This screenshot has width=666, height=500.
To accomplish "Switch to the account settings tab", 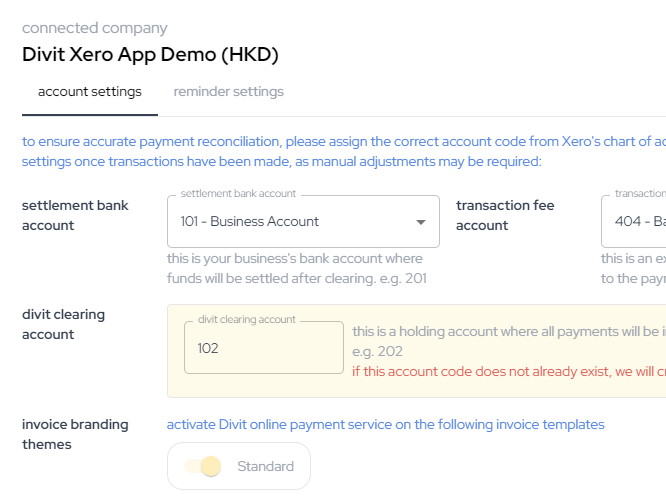I will point(90,92).
